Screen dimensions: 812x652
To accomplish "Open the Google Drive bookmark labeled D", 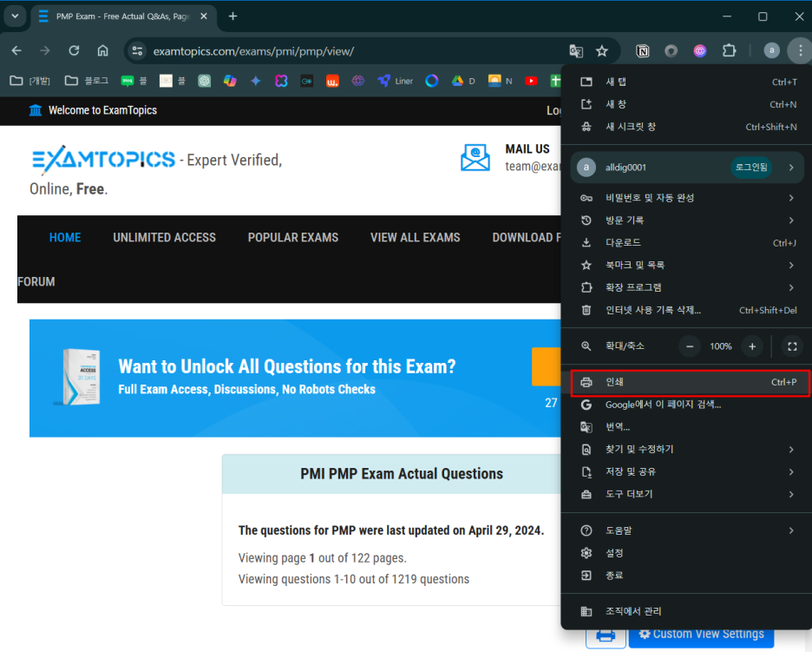I will pos(463,81).
